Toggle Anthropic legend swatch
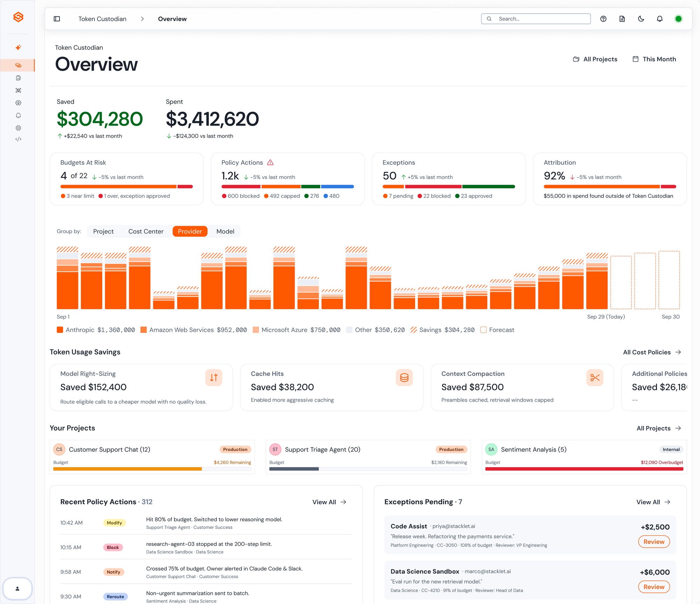Viewport: 700px width, 604px height. 60,330
